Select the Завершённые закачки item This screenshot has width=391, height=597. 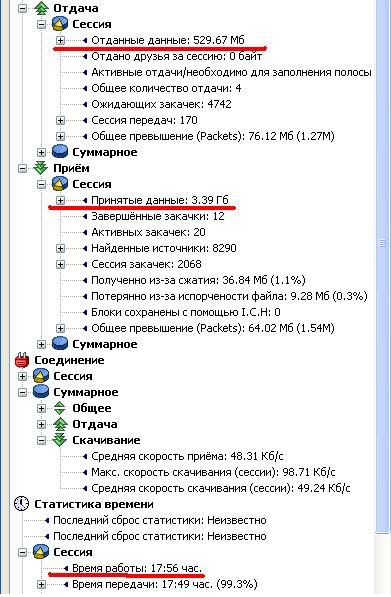point(158,216)
